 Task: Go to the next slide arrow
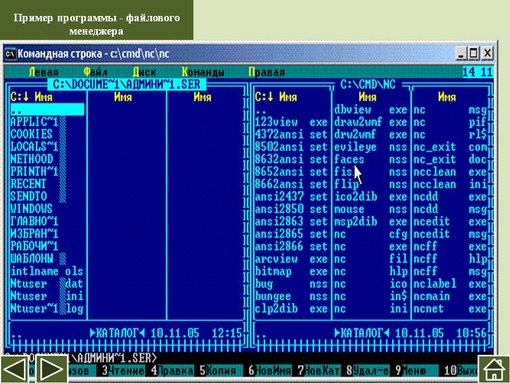click(x=51, y=369)
